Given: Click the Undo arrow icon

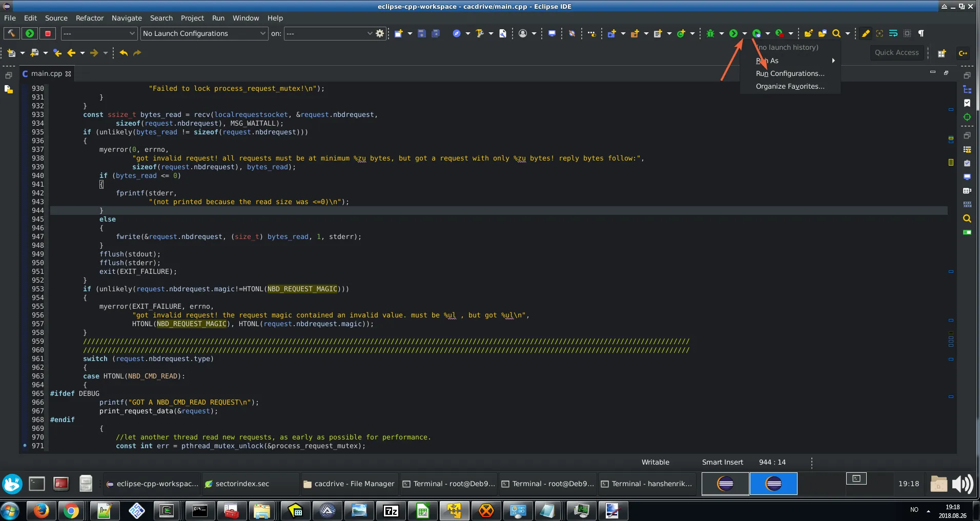Looking at the screenshot, I should pos(124,53).
